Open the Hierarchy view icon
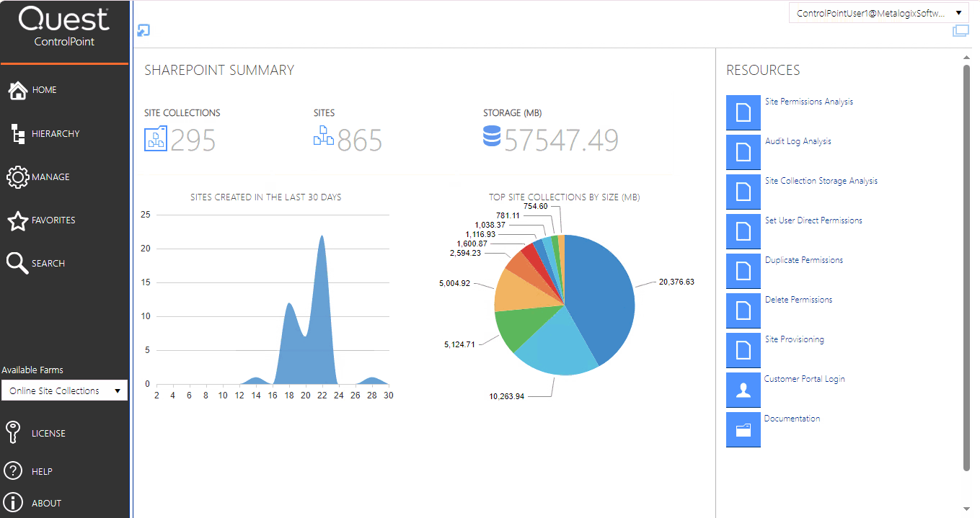This screenshot has height=518, width=980. (18, 133)
